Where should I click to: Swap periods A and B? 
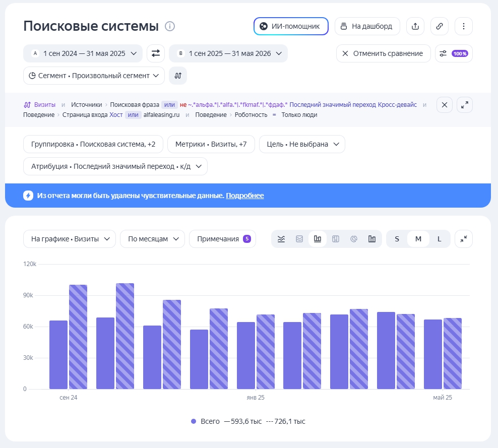[x=156, y=53]
